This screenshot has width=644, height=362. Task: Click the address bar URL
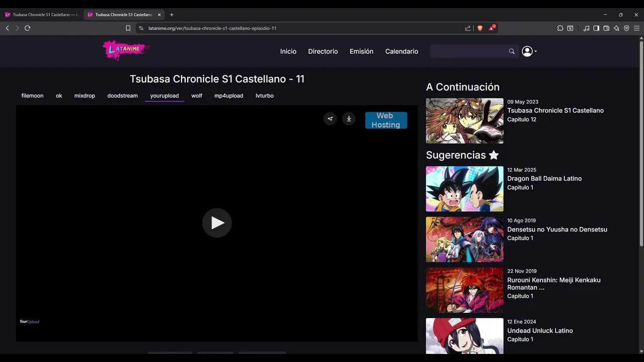click(x=212, y=28)
